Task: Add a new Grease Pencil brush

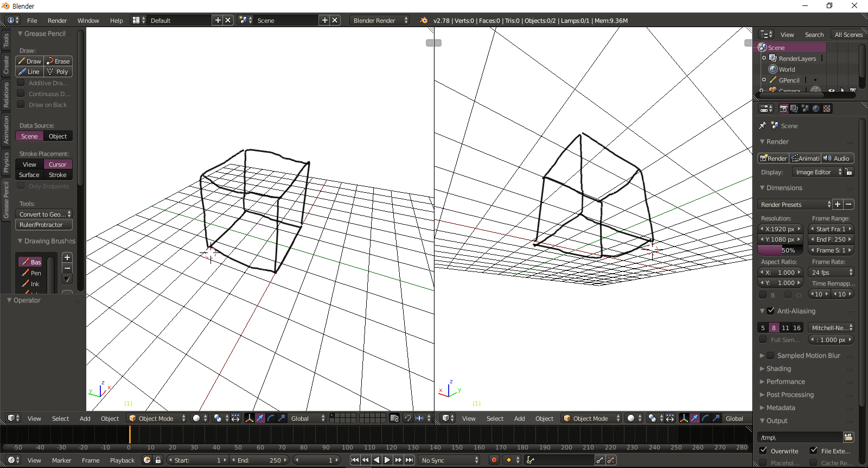Action: click(x=67, y=257)
